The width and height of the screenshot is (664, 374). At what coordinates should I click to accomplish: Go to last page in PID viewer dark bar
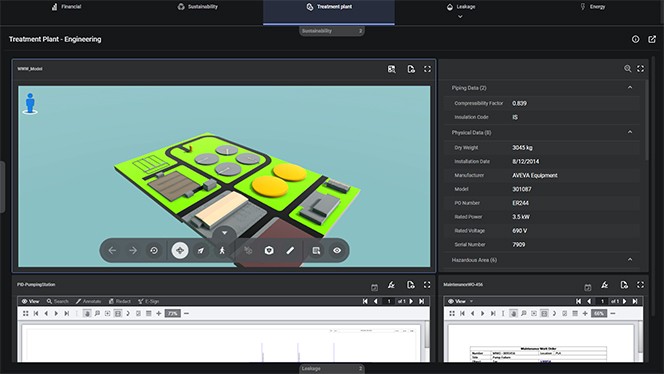[421, 301]
